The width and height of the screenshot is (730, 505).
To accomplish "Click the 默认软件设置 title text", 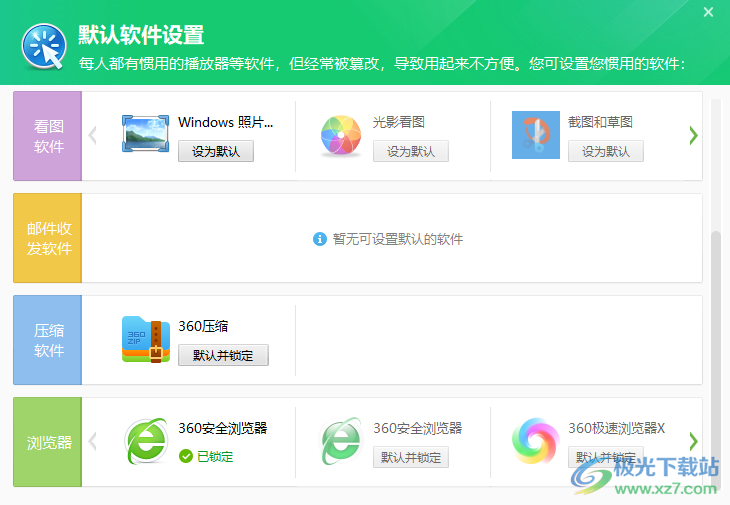I will (x=141, y=35).
